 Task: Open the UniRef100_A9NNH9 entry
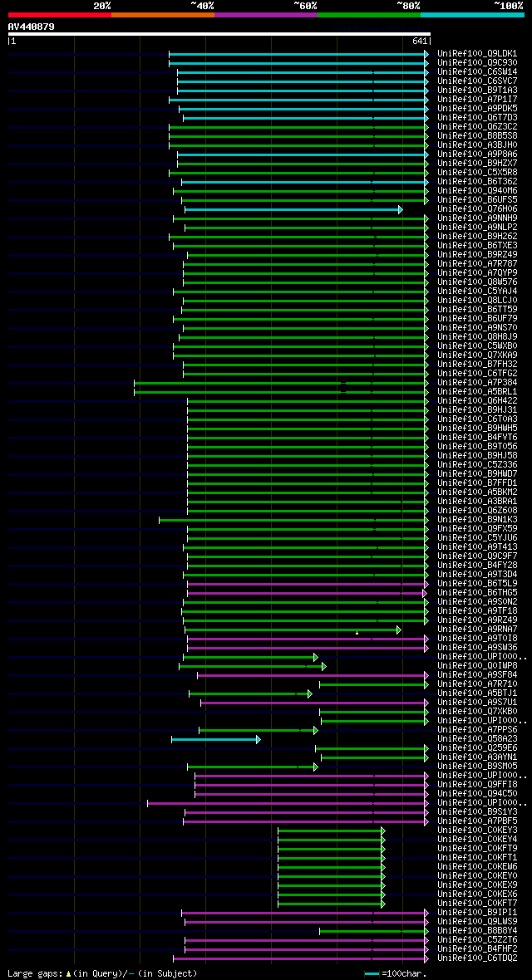(x=477, y=218)
